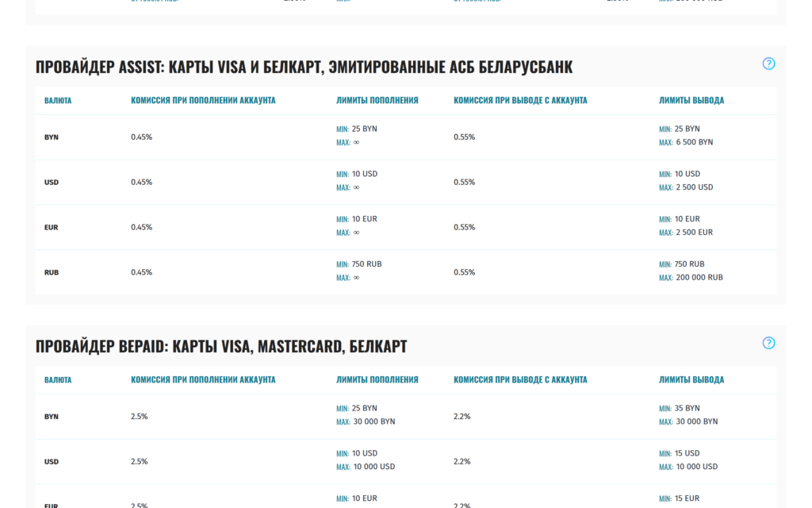Select BYN row in BEPAID table
Image resolution: width=812 pixels, height=508 pixels.
[406, 417]
